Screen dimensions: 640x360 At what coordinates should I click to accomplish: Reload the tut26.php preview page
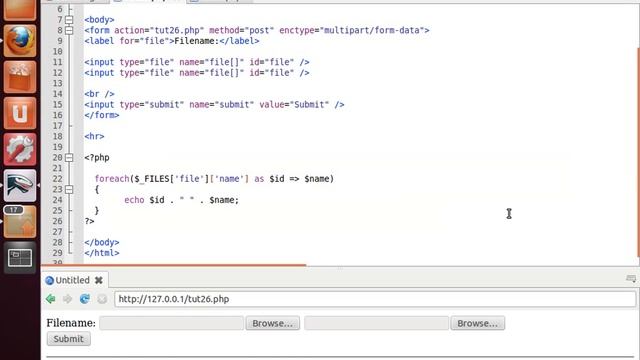pos(84,299)
